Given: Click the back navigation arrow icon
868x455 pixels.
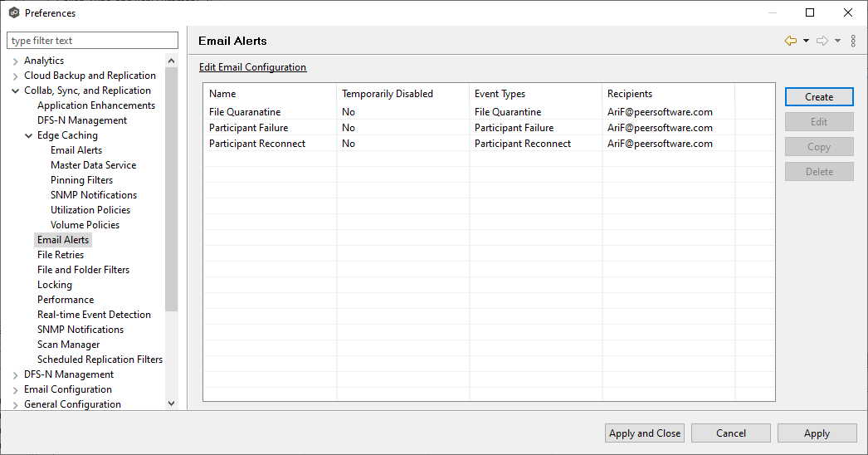Looking at the screenshot, I should click(x=790, y=41).
